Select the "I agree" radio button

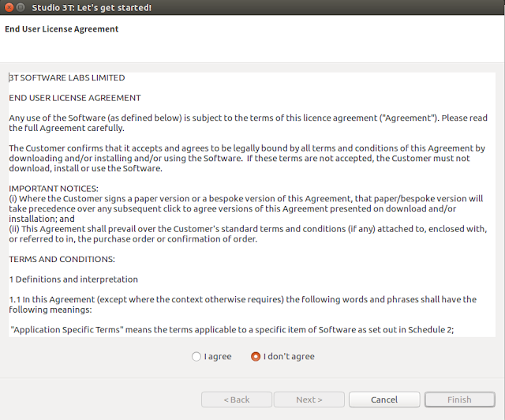[196, 357]
